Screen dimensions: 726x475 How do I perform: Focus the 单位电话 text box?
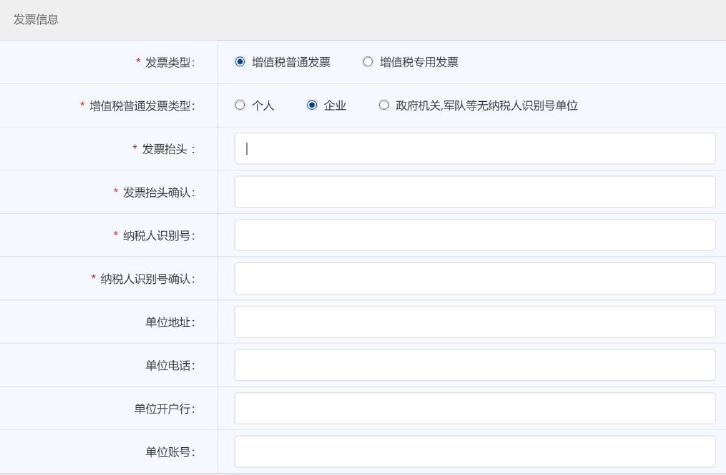tap(475, 365)
